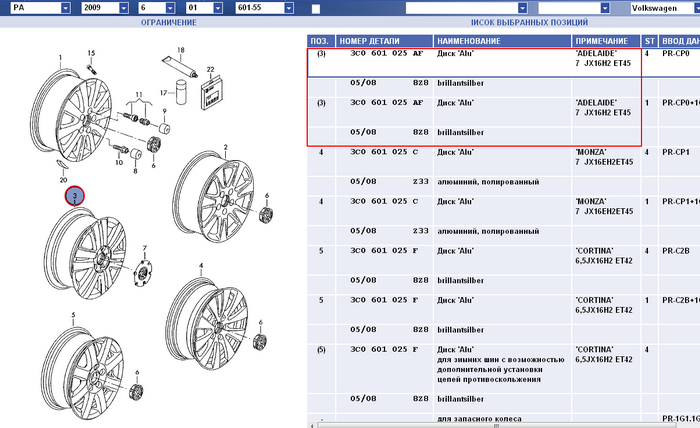This screenshot has height=428, width=700.
Task: Select callout 20 balance weight in diagram
Action: pyautogui.click(x=63, y=180)
